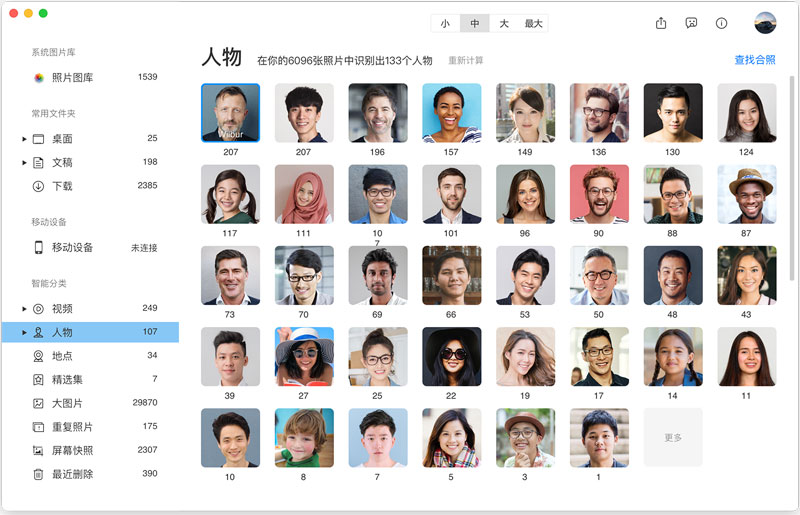
Task: Open the face thumbnail with 3 photos
Action: (526, 437)
